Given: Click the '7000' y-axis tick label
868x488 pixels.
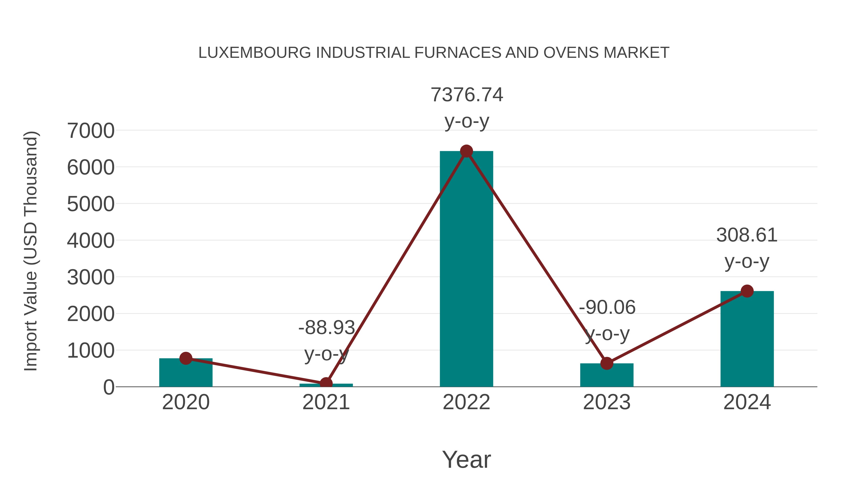Looking at the screenshot, I should 91,131.
